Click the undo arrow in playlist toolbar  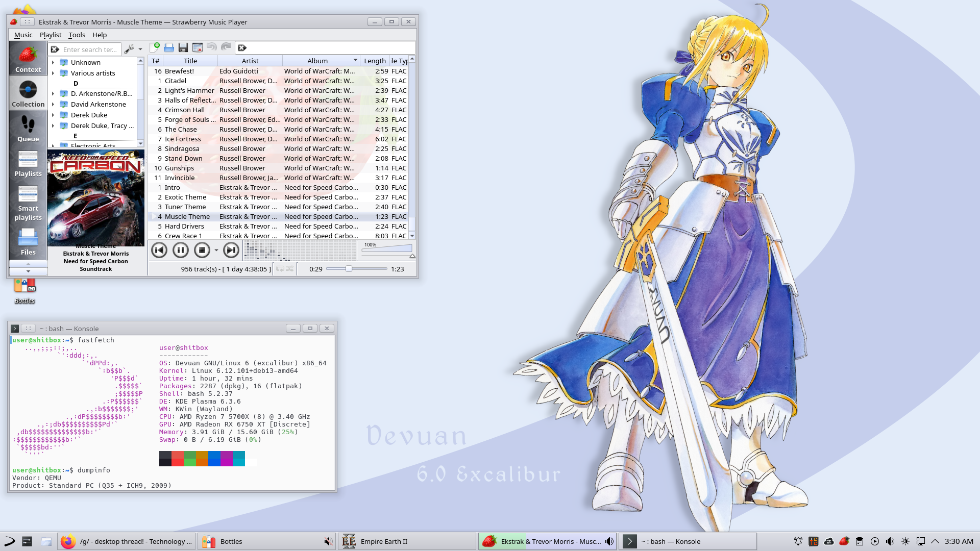(212, 47)
